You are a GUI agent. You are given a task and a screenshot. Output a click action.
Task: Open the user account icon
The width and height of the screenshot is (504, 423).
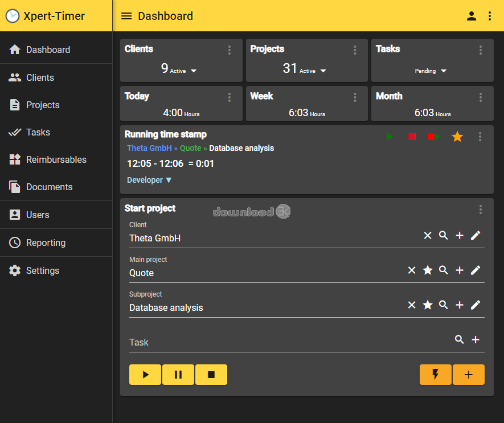tap(471, 16)
